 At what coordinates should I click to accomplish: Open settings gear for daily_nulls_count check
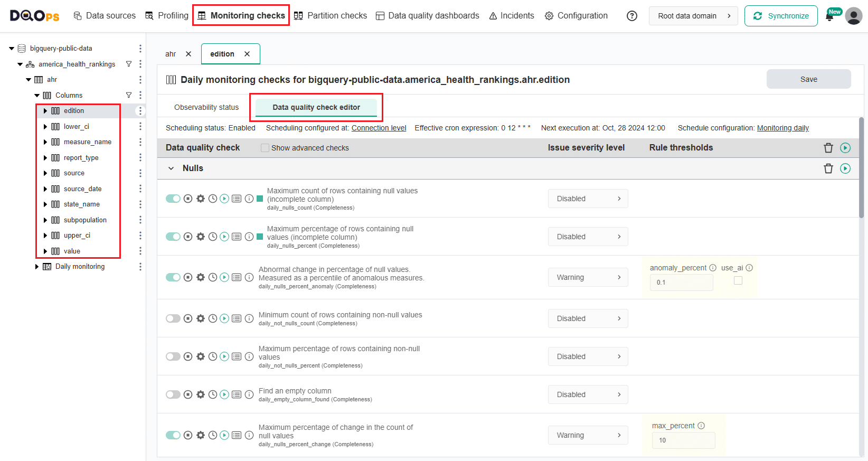click(x=201, y=199)
